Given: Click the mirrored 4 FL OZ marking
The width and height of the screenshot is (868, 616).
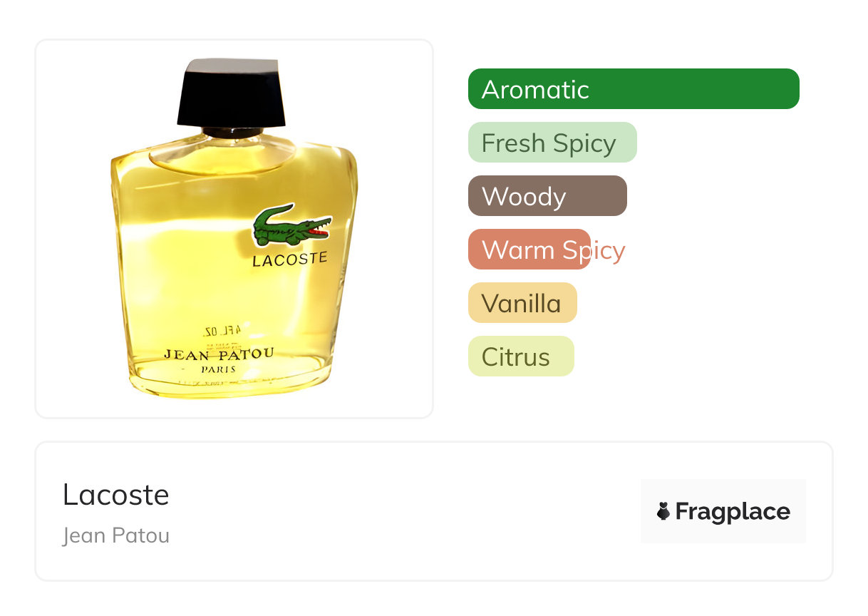Looking at the screenshot, I should coord(219,332).
